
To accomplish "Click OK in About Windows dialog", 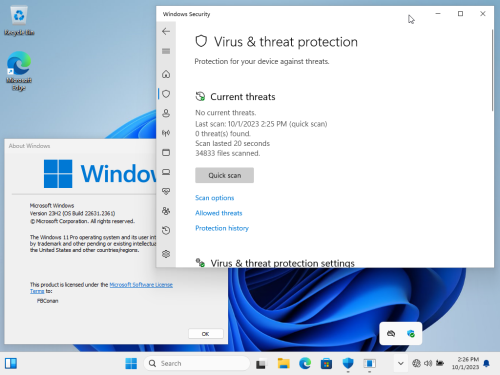I will (x=206, y=334).
